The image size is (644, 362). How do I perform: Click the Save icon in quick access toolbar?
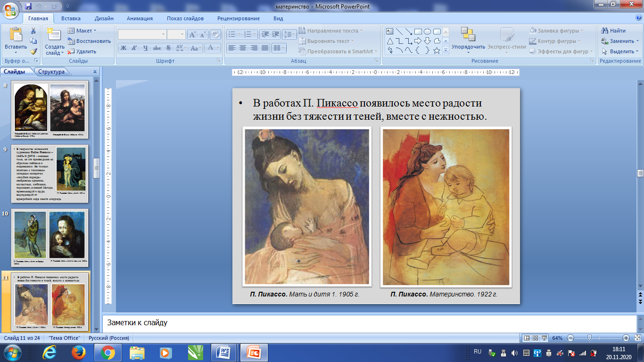(28, 7)
